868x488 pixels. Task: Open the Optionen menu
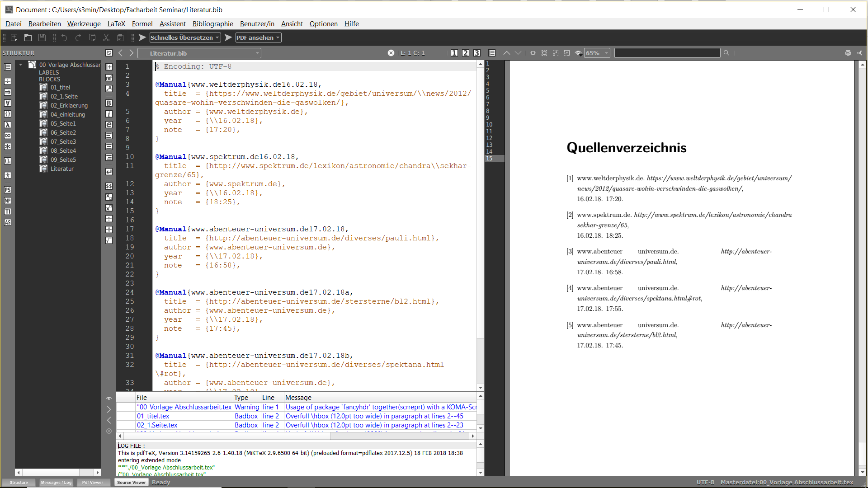[324, 24]
